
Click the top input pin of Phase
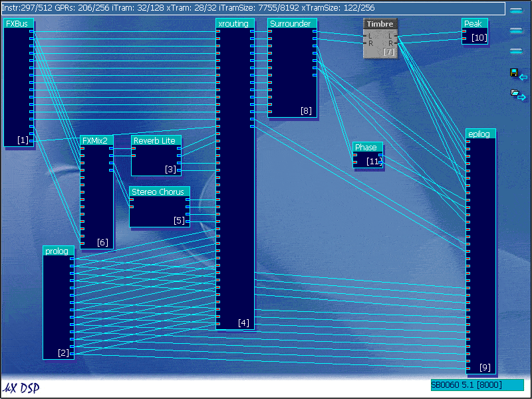click(355, 156)
